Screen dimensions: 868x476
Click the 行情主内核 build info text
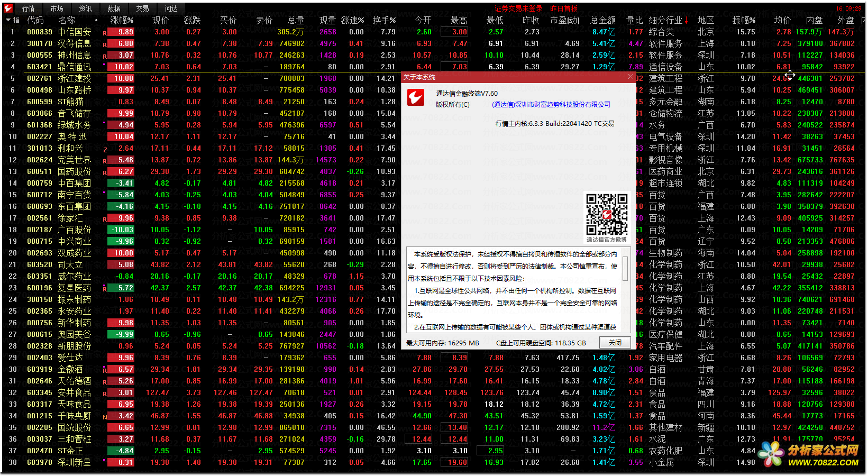tap(555, 124)
